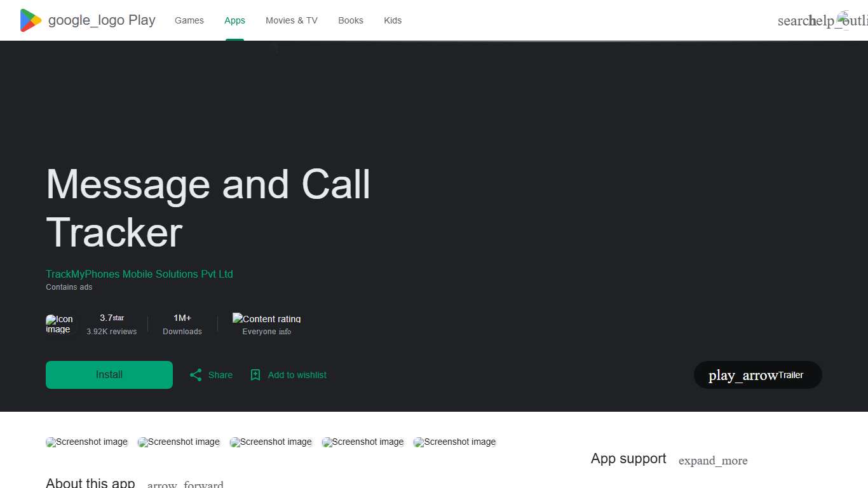Install Message and Call Tracker
The height and width of the screenshot is (488, 868).
(109, 375)
